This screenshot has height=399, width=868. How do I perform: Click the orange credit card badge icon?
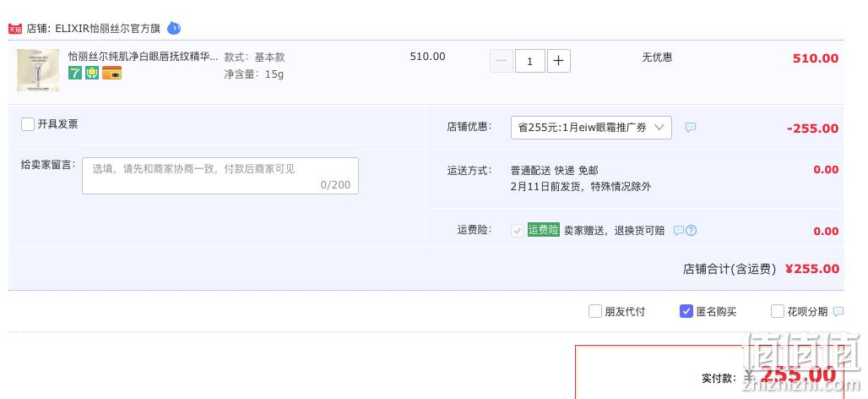[111, 73]
